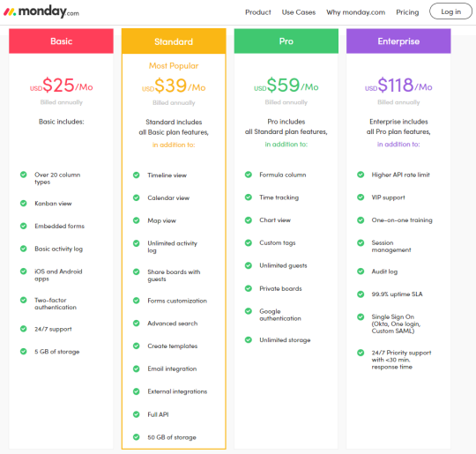Click the checkmark beside Create templates
The image size is (476, 454).
pos(137,346)
